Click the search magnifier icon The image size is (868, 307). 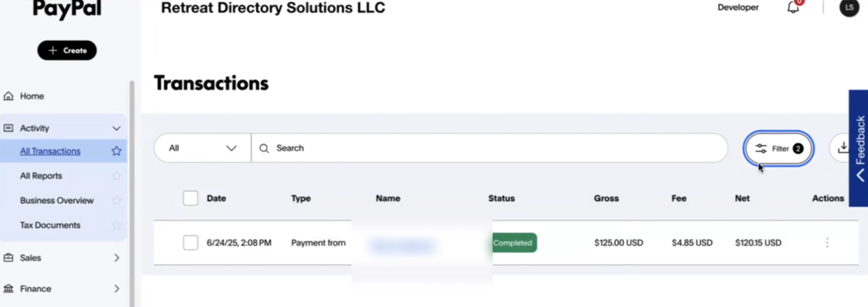(264, 148)
